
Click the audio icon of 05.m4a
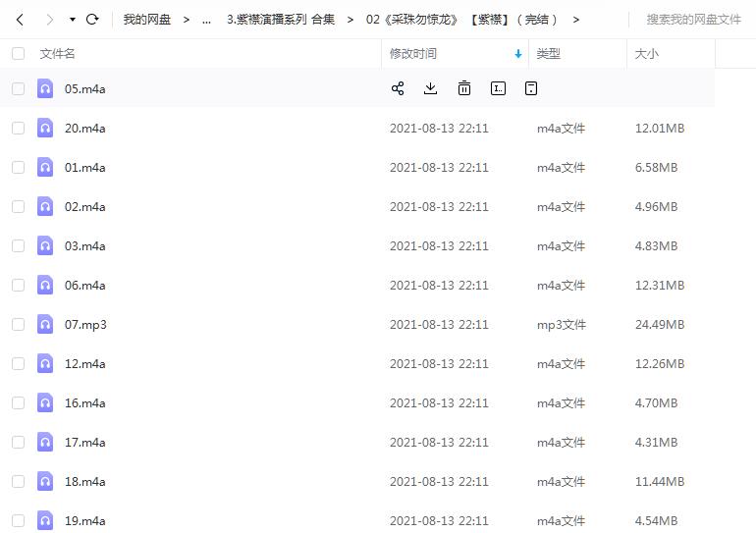pyautogui.click(x=45, y=88)
